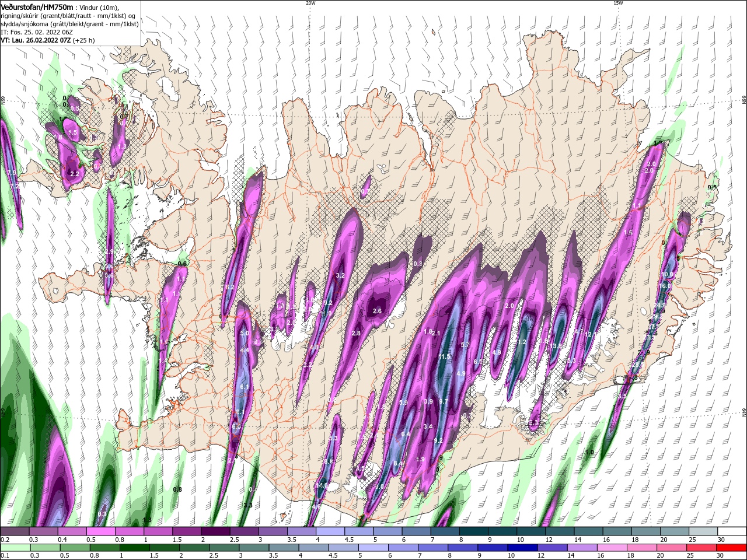Pick the light green 0.1 swatch lower row
This screenshot has height=560, width=747.
pos(15,548)
